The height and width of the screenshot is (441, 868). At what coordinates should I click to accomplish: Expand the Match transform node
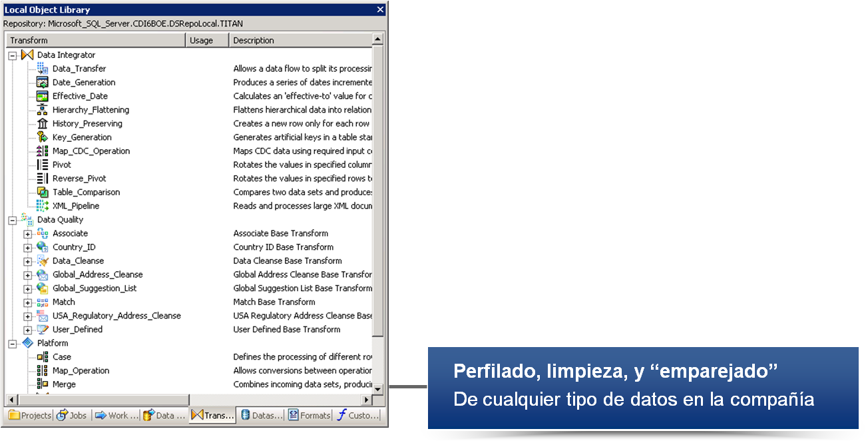pyautogui.click(x=27, y=302)
